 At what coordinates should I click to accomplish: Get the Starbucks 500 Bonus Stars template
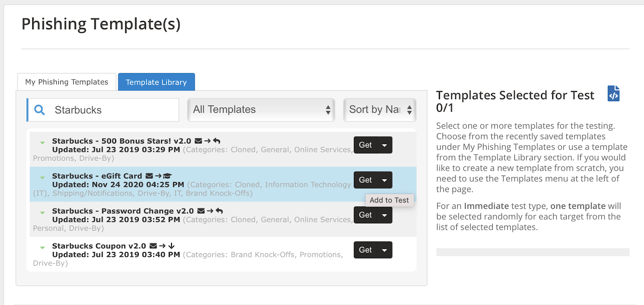tap(365, 145)
